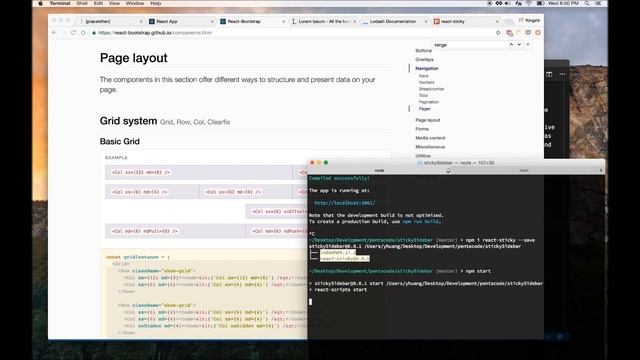Click the pocket-style extension icon in toolbar
640x360 pixels.
click(528, 33)
